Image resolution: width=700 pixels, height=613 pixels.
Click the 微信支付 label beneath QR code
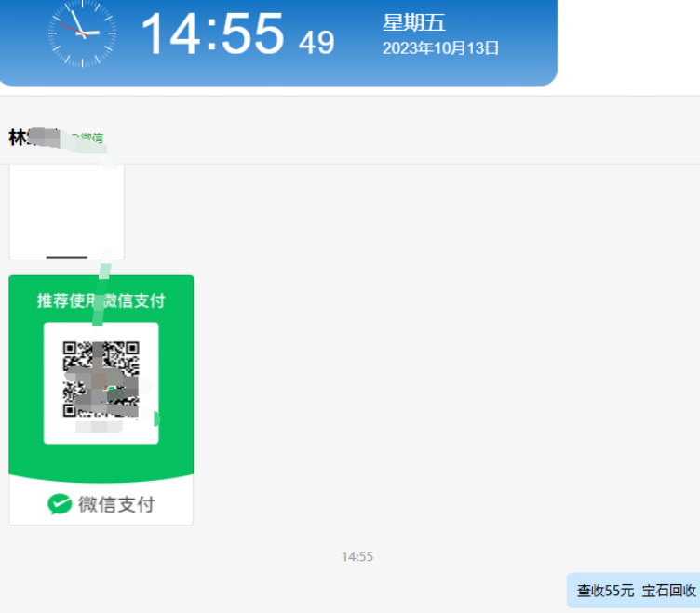pyautogui.click(x=116, y=504)
